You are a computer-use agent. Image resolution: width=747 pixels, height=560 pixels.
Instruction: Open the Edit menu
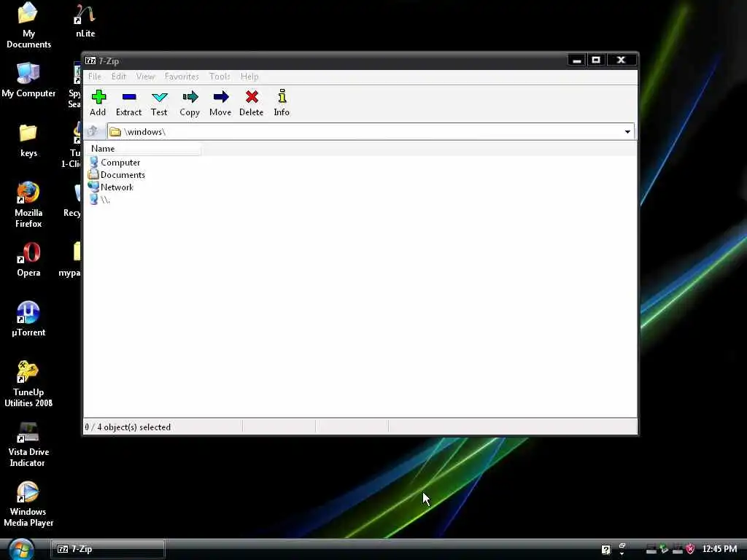pyautogui.click(x=119, y=77)
